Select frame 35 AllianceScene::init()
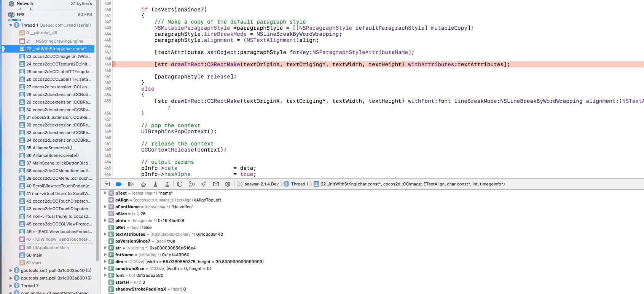This screenshot has height=294, width=644. coord(48,148)
